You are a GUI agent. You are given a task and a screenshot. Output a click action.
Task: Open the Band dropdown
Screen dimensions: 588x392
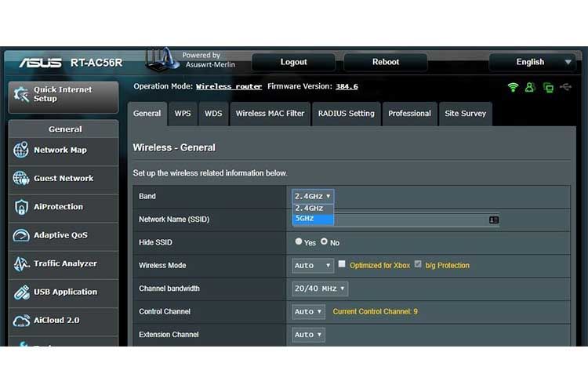pyautogui.click(x=313, y=196)
